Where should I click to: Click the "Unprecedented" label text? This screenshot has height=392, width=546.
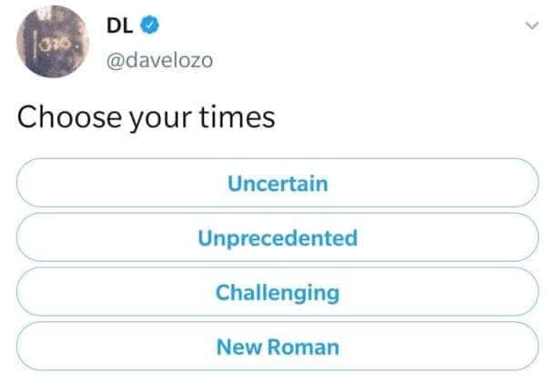278,238
